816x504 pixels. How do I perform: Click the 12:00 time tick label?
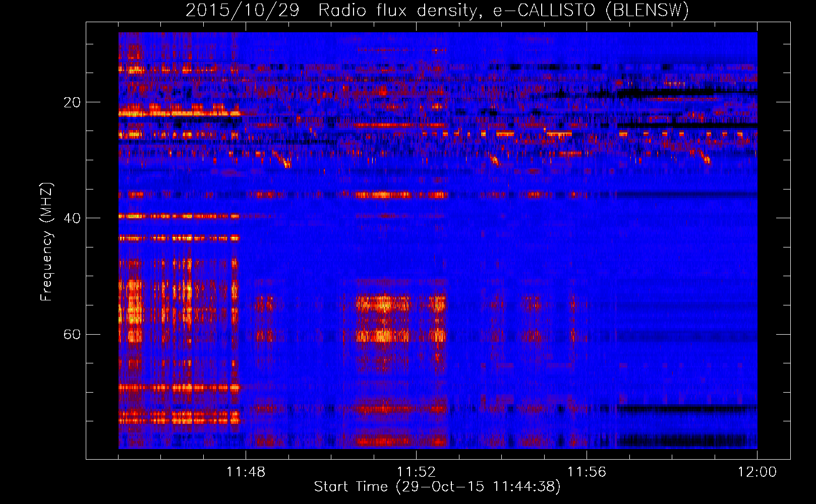[757, 472]
